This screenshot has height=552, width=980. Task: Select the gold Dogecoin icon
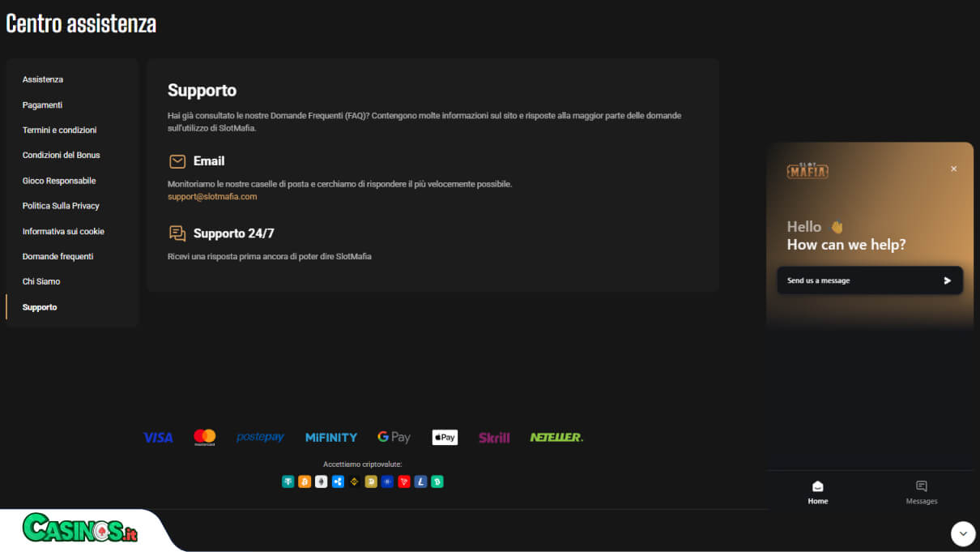click(371, 481)
